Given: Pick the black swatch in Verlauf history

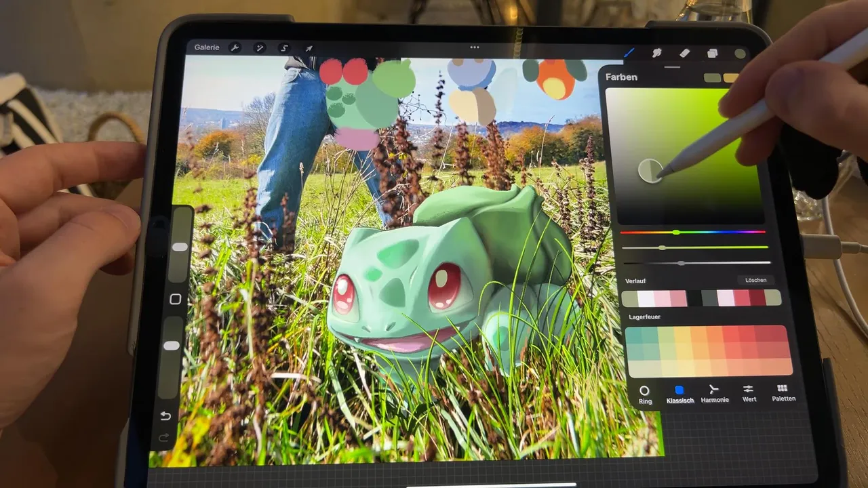Looking at the screenshot, I should pyautogui.click(x=694, y=298).
